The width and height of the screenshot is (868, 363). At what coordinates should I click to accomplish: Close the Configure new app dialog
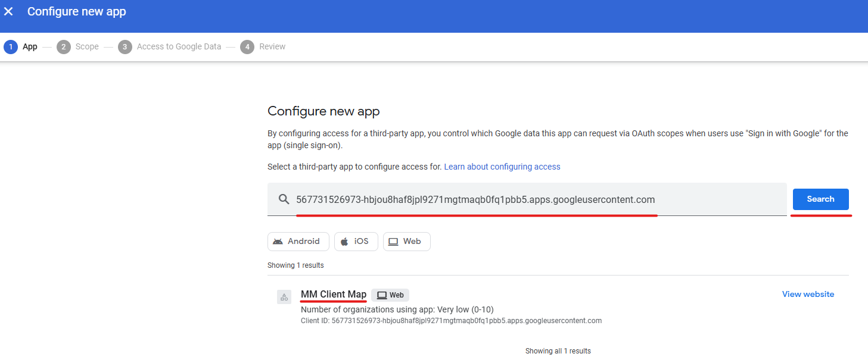pyautogui.click(x=8, y=11)
